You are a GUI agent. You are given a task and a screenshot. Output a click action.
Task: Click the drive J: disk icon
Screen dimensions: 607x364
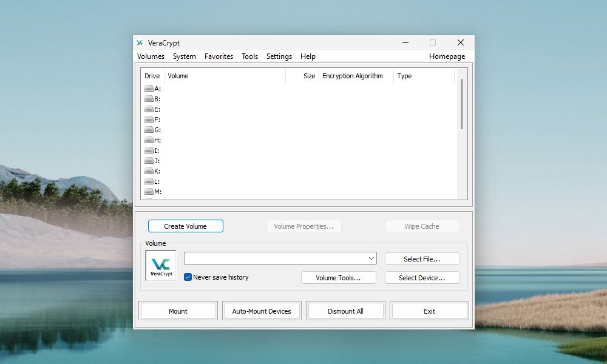149,161
